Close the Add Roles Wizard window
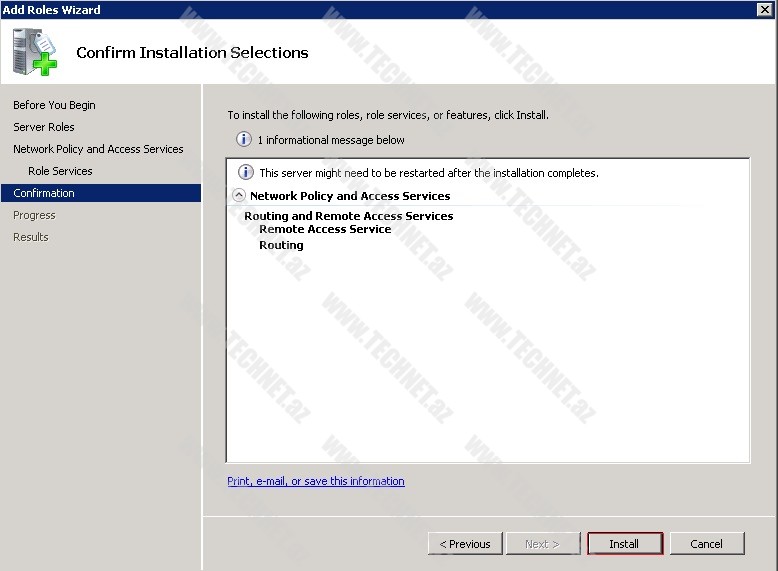Viewport: 778px width, 571px height. coord(765,9)
